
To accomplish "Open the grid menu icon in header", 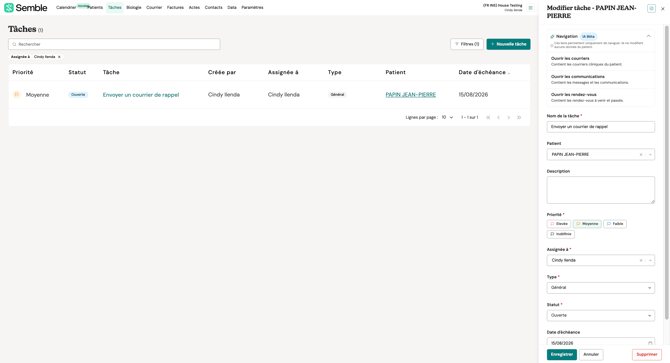I will 530,8.
